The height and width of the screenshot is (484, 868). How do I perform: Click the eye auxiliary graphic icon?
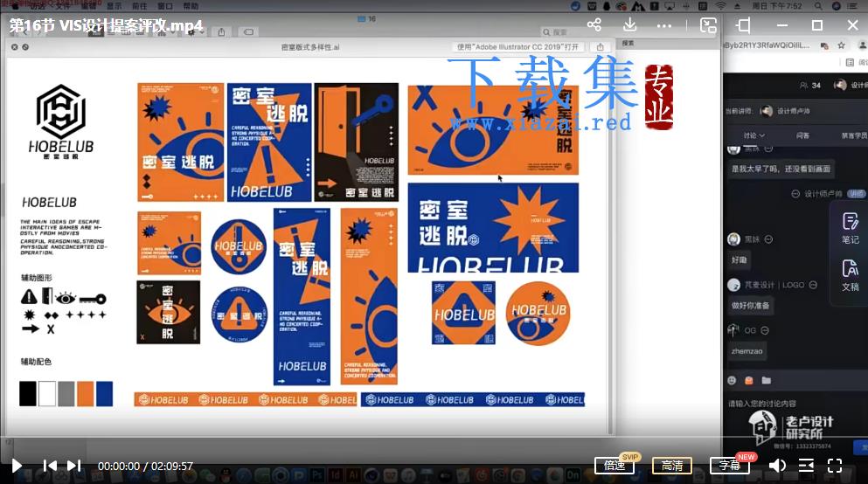click(66, 299)
